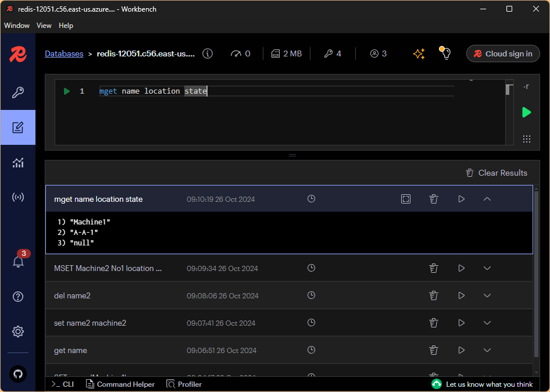
Task: Open the Window menu
Action: point(17,26)
